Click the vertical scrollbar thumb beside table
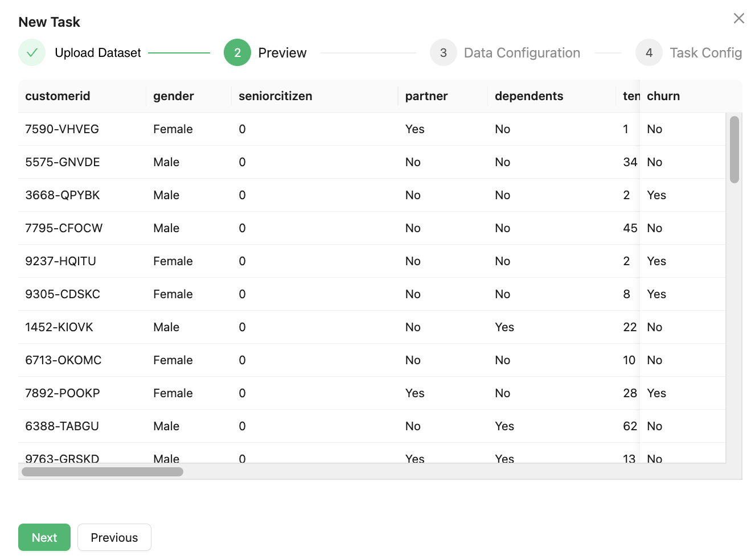755x560 pixels. point(734,149)
